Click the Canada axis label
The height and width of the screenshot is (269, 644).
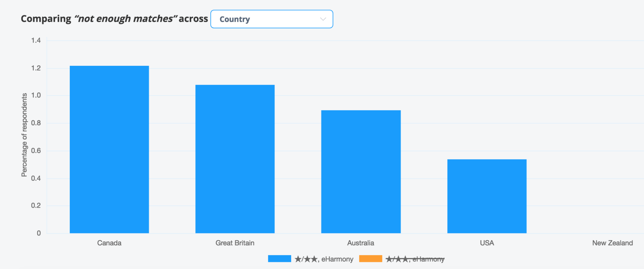click(109, 243)
